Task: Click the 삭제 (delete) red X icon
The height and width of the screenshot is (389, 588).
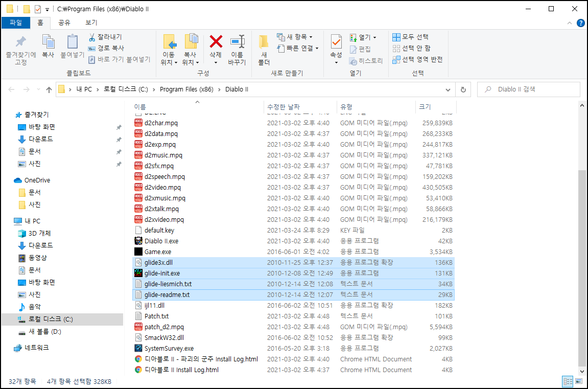Action: coord(216,41)
